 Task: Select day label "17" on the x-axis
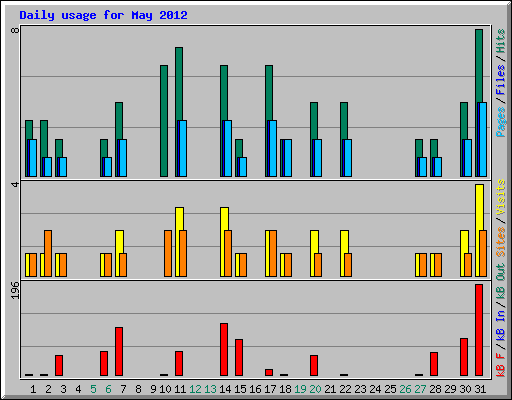pos(270,389)
